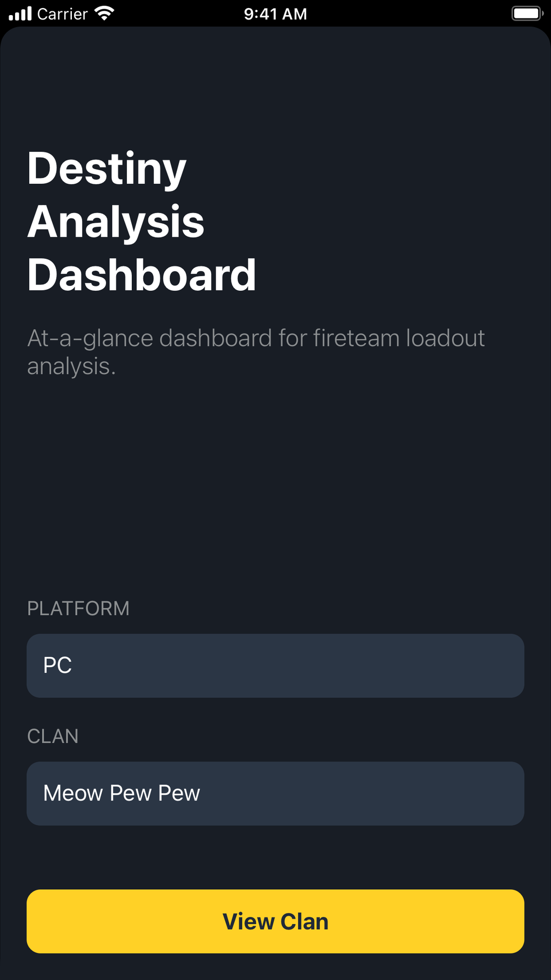Screen dimensions: 551x980
Task: Tap the "PC" text value
Action: tap(57, 665)
